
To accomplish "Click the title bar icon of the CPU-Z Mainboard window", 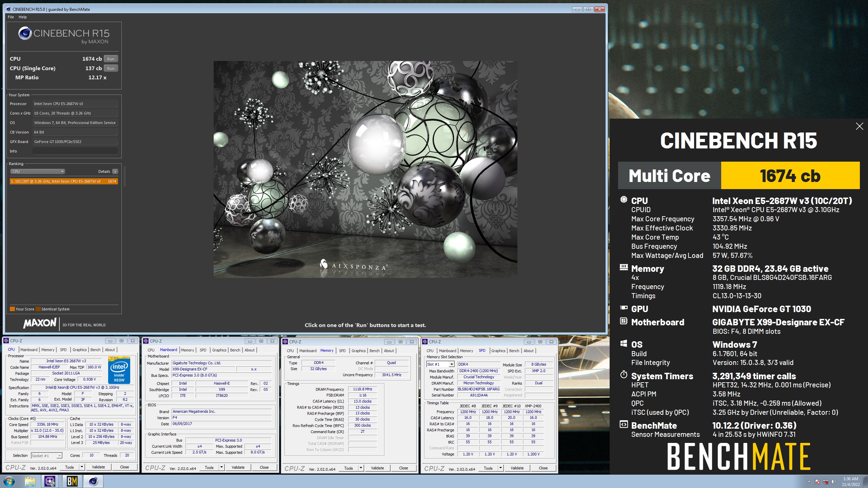I will [x=146, y=341].
